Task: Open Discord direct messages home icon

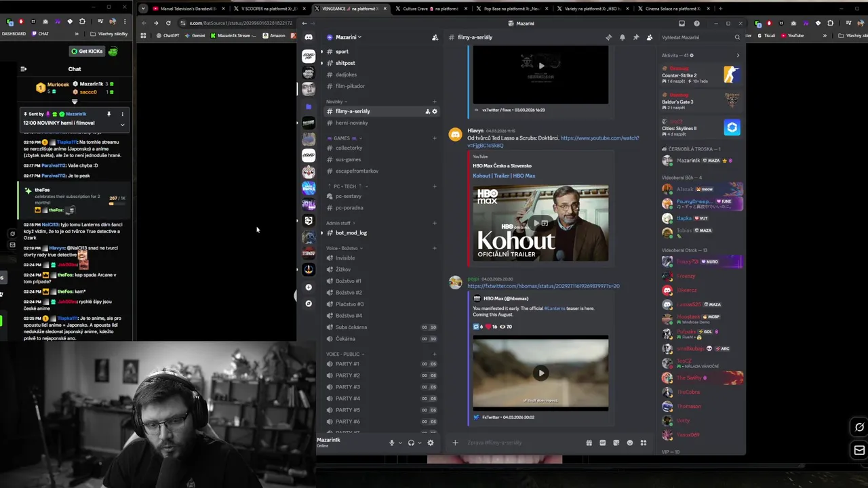Action: pos(309,37)
